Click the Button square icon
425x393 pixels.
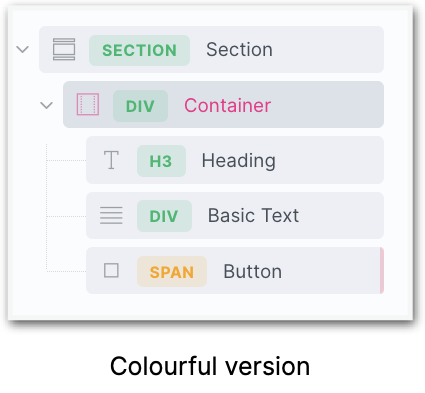tap(111, 270)
